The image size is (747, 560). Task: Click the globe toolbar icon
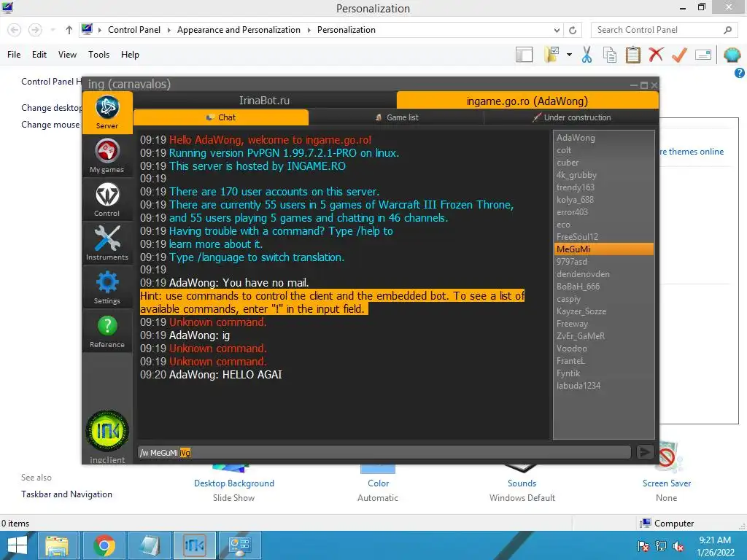click(732, 55)
